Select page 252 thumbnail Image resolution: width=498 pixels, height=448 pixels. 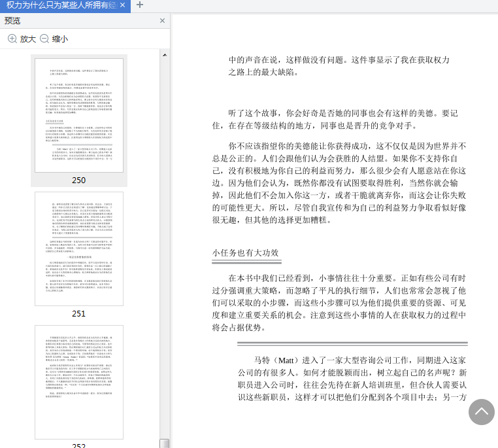tap(79, 382)
